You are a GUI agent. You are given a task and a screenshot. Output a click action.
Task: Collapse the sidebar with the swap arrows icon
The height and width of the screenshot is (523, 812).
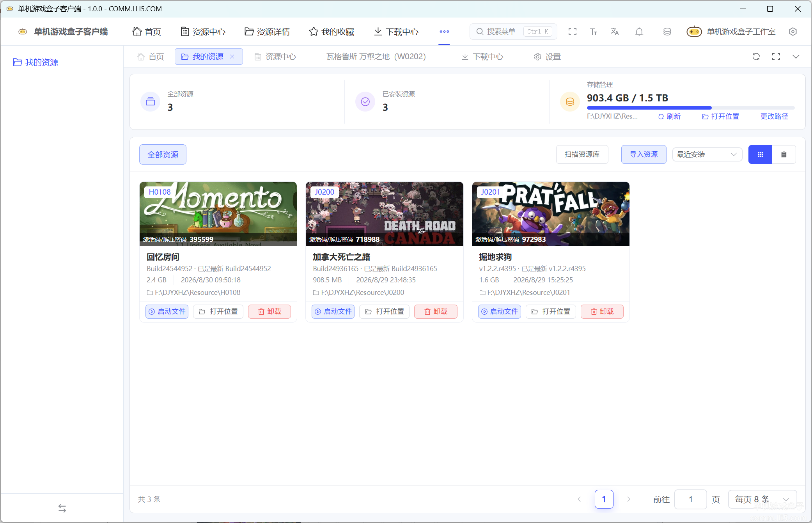coord(62,508)
